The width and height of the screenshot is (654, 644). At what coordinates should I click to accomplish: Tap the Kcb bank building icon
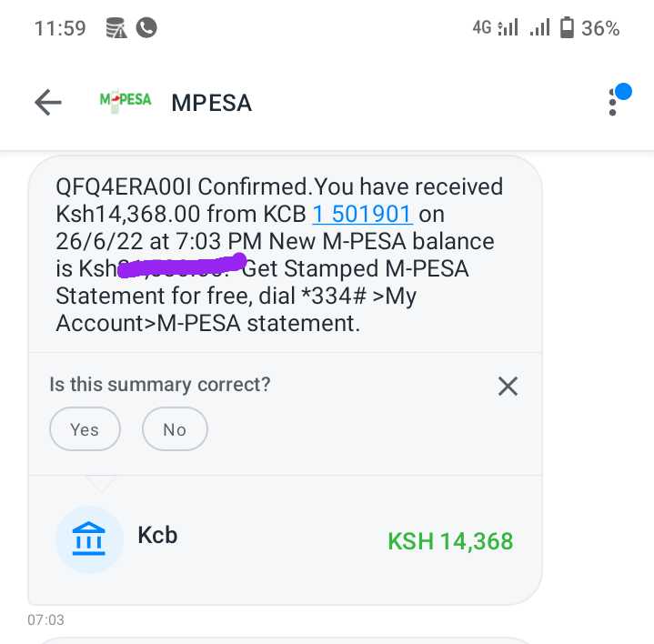pos(89,538)
